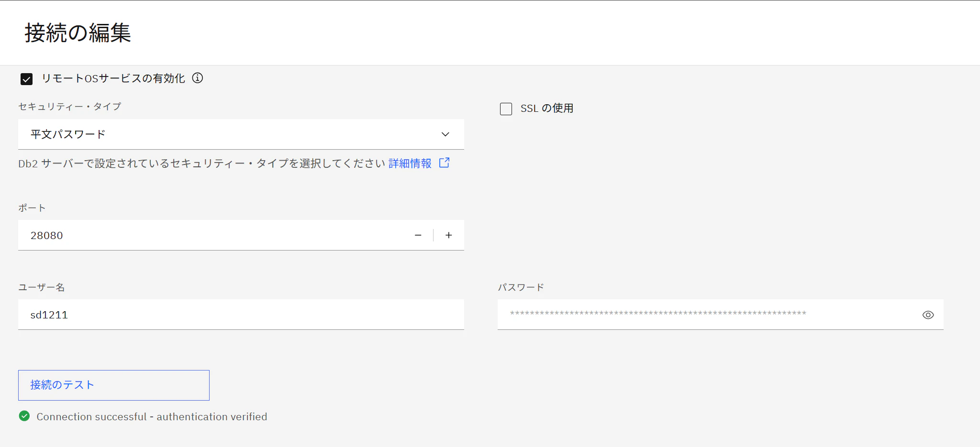Increase port number with plus button
Viewport: 980px width, 447px height.
click(x=448, y=235)
